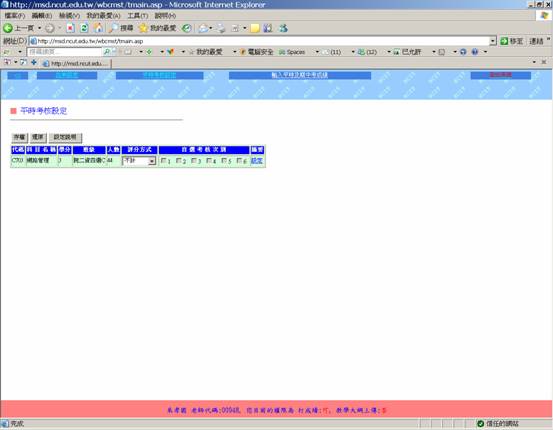Image resolution: width=553 pixels, height=430 pixels.
Task: Click the Home house icon
Action: (98, 28)
